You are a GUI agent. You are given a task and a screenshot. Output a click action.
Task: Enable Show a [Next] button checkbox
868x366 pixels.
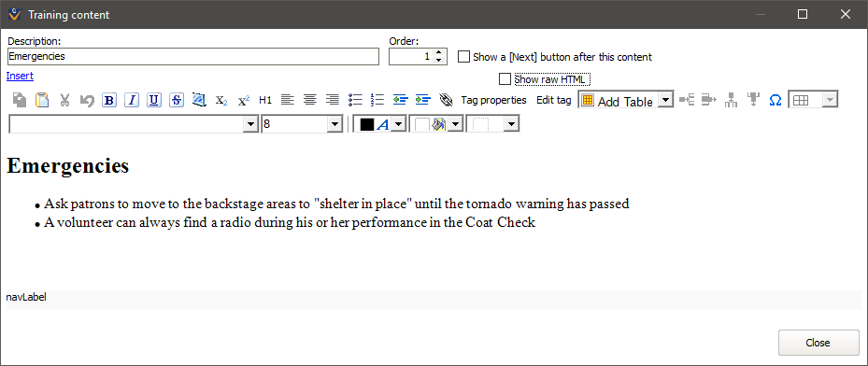[x=463, y=56]
